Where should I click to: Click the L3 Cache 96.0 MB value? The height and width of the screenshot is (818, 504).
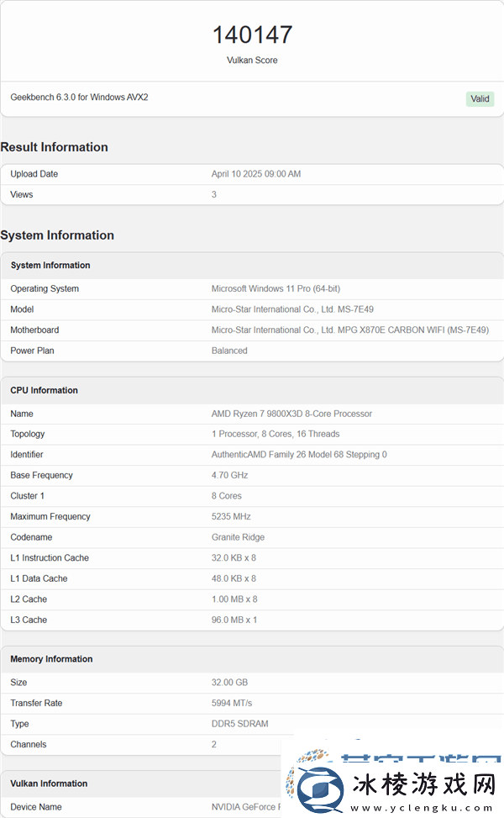(x=234, y=620)
